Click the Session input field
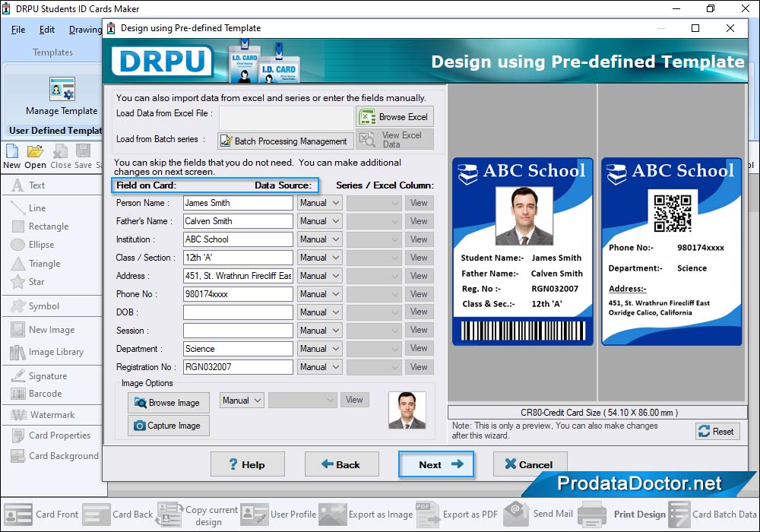 pos(238,331)
